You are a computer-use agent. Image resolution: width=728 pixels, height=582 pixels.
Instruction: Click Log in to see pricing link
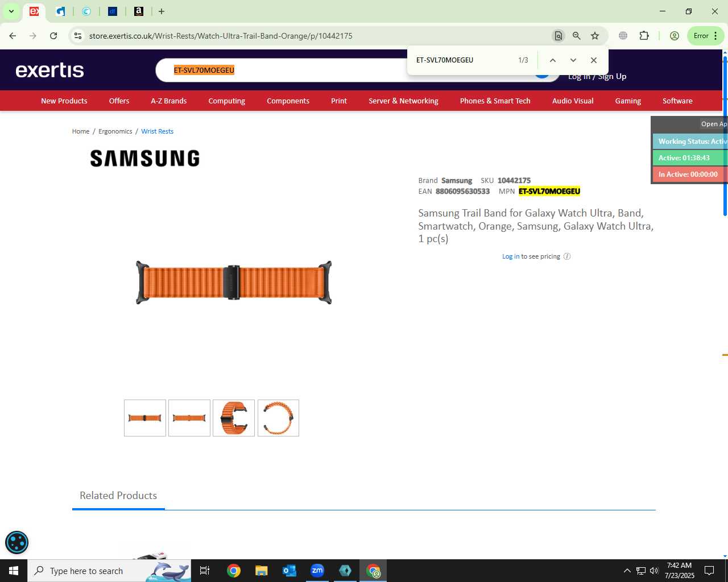tap(511, 256)
